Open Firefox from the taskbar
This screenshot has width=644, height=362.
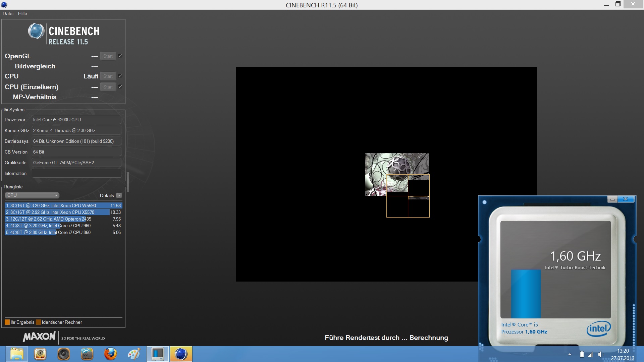[x=110, y=354]
